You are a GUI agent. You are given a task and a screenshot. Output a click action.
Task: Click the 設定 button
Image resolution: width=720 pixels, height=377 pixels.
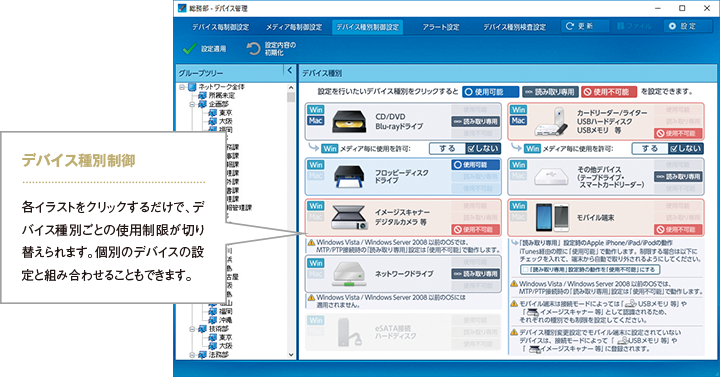click(x=687, y=26)
